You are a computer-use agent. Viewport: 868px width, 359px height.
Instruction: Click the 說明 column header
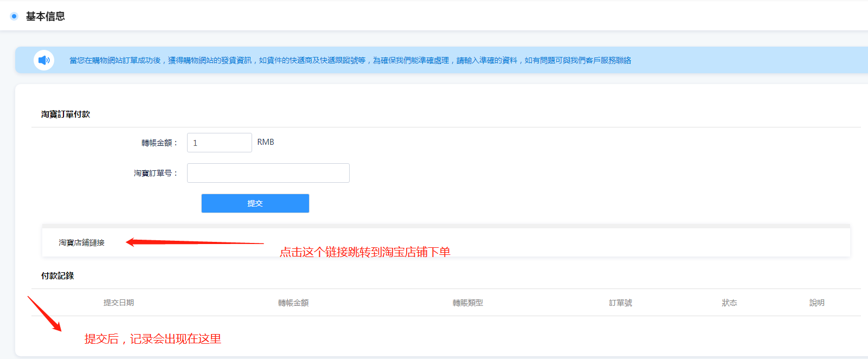[x=816, y=303]
